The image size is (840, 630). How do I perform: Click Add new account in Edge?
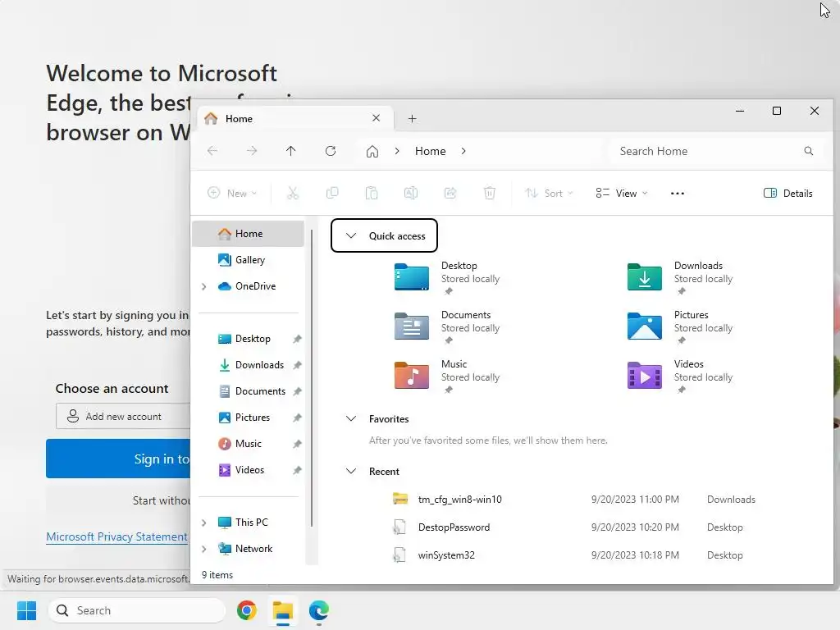click(x=123, y=416)
